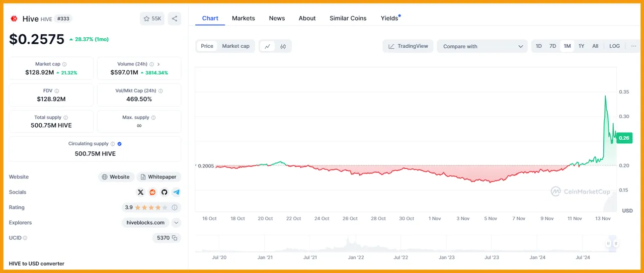Screen dimensions: 644x273
Task: Click the HIVE to USD converter heading
Action: [x=37, y=263]
